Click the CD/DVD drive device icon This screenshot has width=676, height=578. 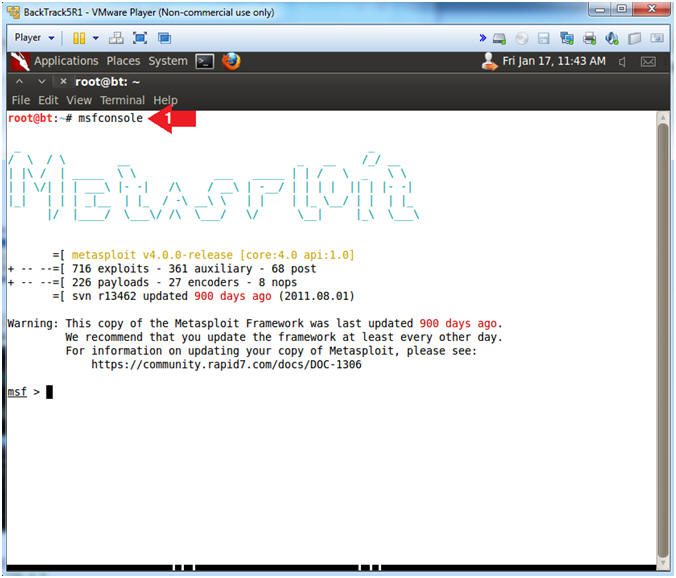coord(522,39)
